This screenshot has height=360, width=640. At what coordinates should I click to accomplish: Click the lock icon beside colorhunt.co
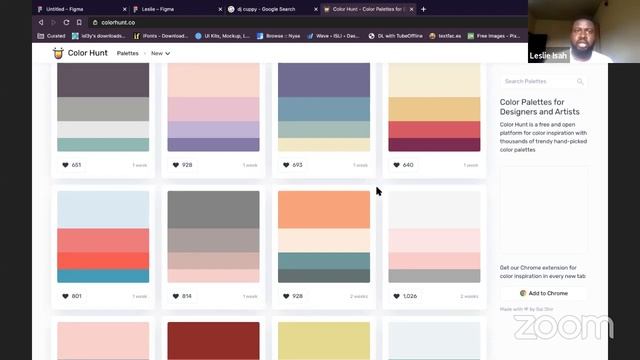pyautogui.click(x=95, y=22)
